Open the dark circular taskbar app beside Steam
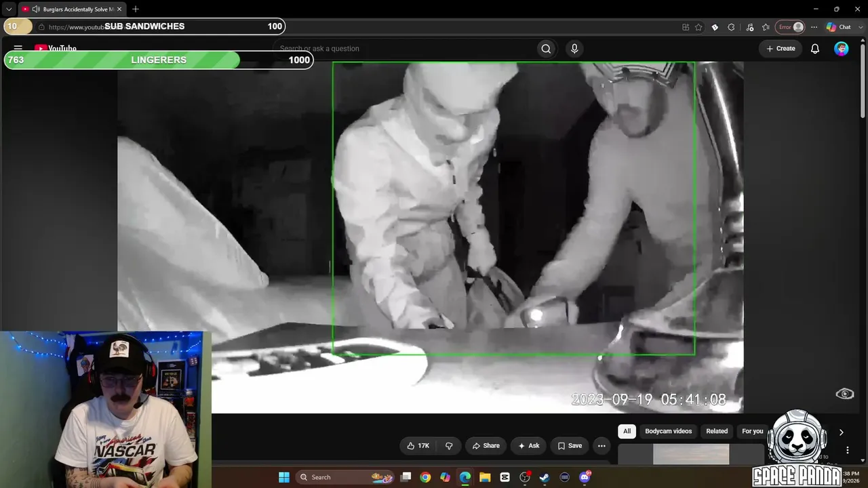 (564, 477)
